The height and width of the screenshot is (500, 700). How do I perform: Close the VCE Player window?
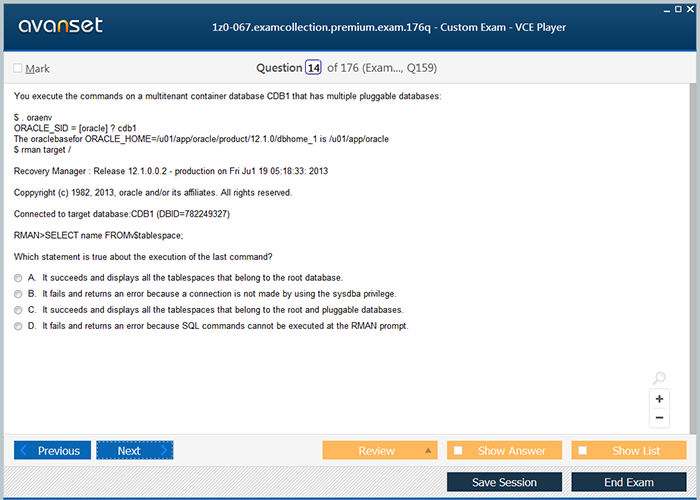coord(690,9)
